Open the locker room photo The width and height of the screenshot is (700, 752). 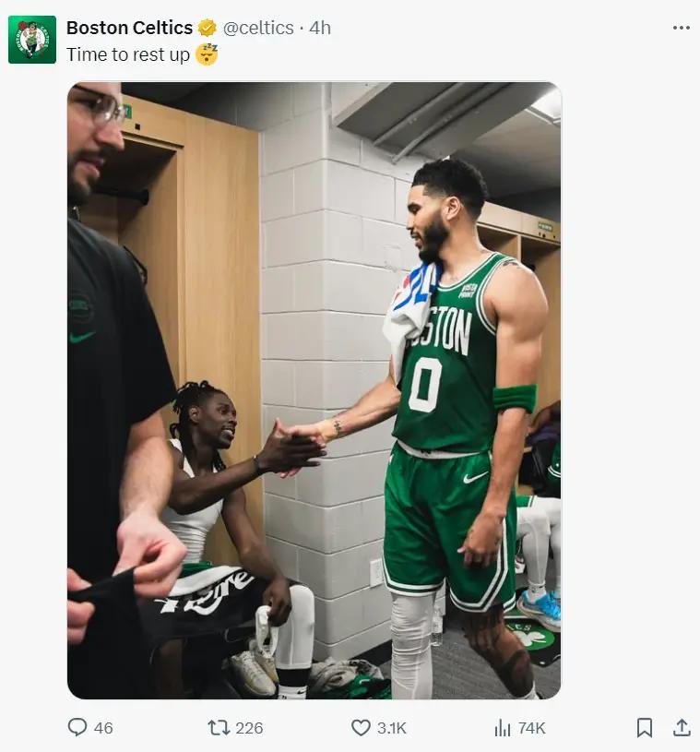pyautogui.click(x=314, y=390)
